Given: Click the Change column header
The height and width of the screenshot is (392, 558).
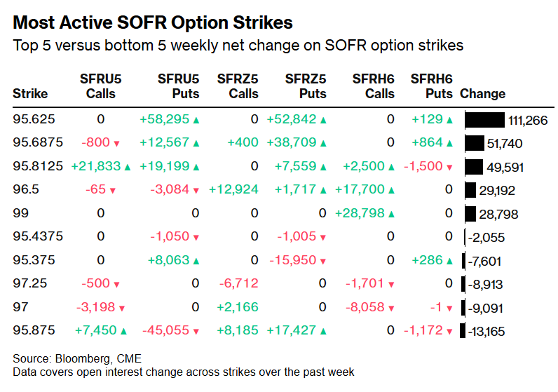Looking at the screenshot, I should pos(482,93).
